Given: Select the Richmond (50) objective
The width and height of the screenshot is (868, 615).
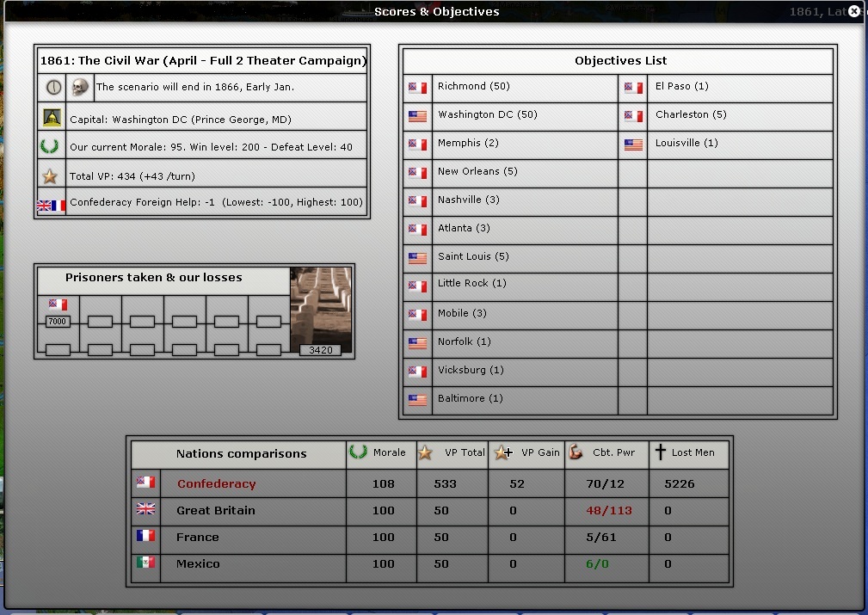Looking at the screenshot, I should [473, 87].
